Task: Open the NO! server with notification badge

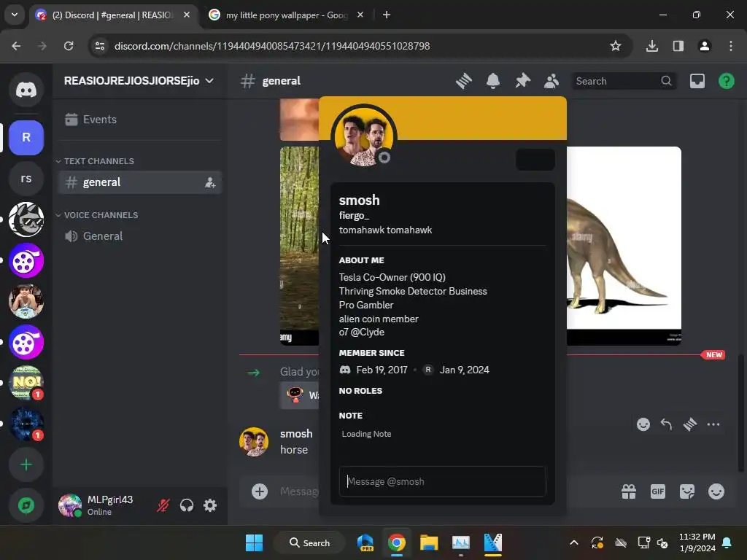Action: coord(26,383)
